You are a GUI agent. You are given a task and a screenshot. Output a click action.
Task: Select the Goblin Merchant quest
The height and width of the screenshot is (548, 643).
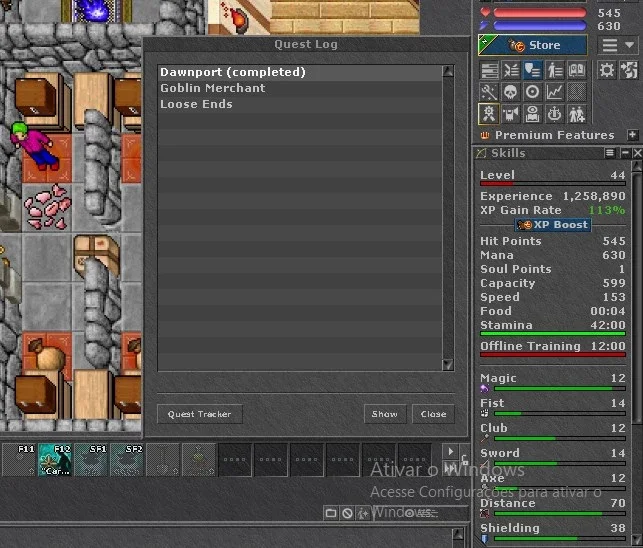click(x=300, y=88)
